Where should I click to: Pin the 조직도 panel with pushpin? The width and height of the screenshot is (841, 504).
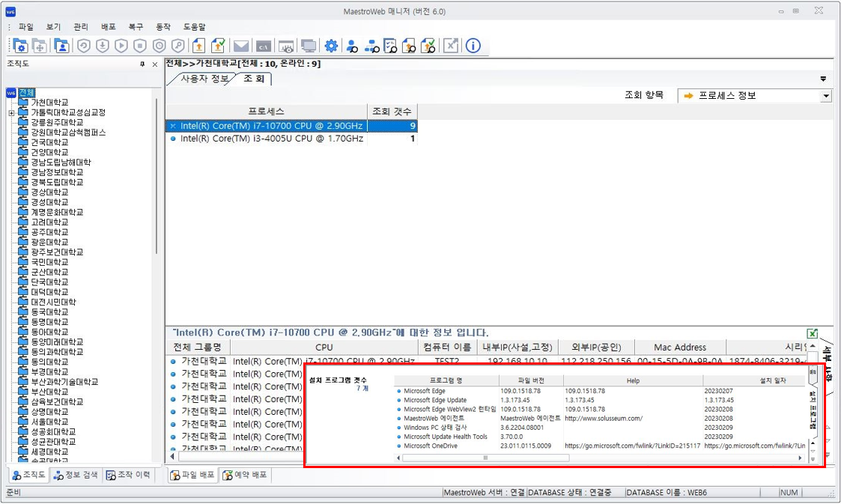(142, 65)
